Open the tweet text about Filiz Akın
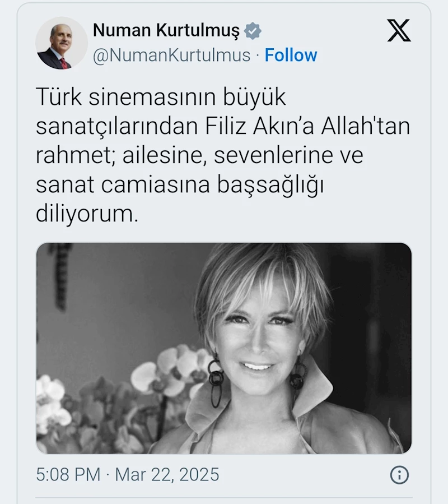This screenshot has height=504, width=448. (223, 155)
